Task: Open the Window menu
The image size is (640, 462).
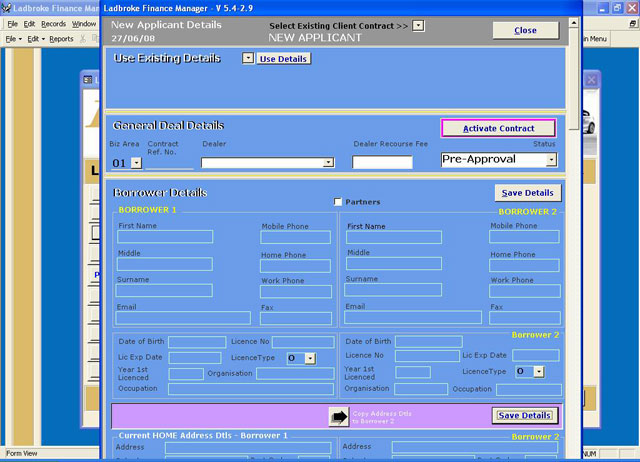Action: click(x=84, y=24)
